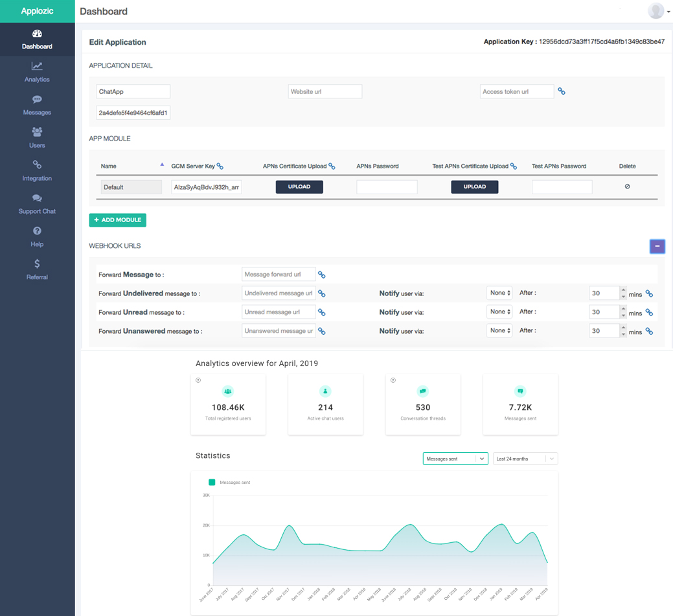Open Notify via dropdown for Unanswered message
The image size is (673, 616).
pos(499,330)
